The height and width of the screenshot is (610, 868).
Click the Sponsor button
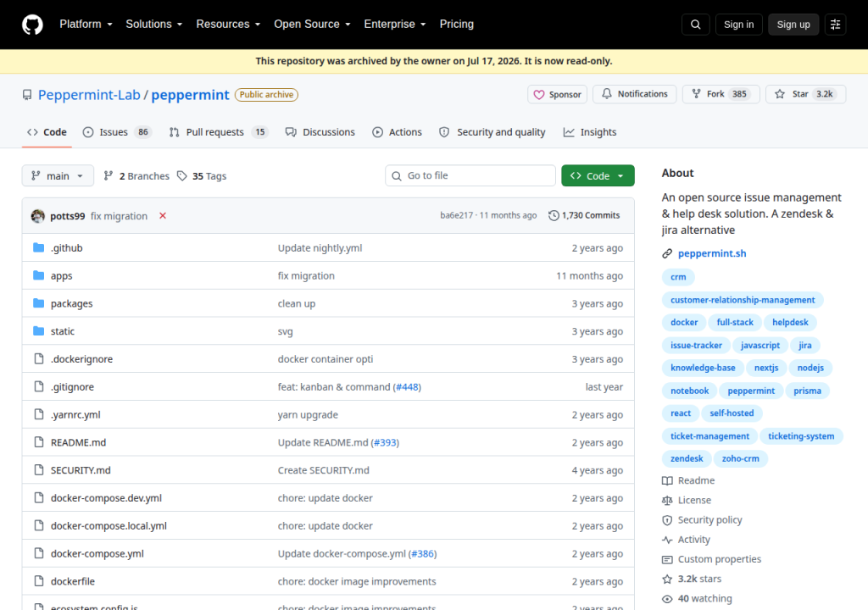(x=558, y=94)
